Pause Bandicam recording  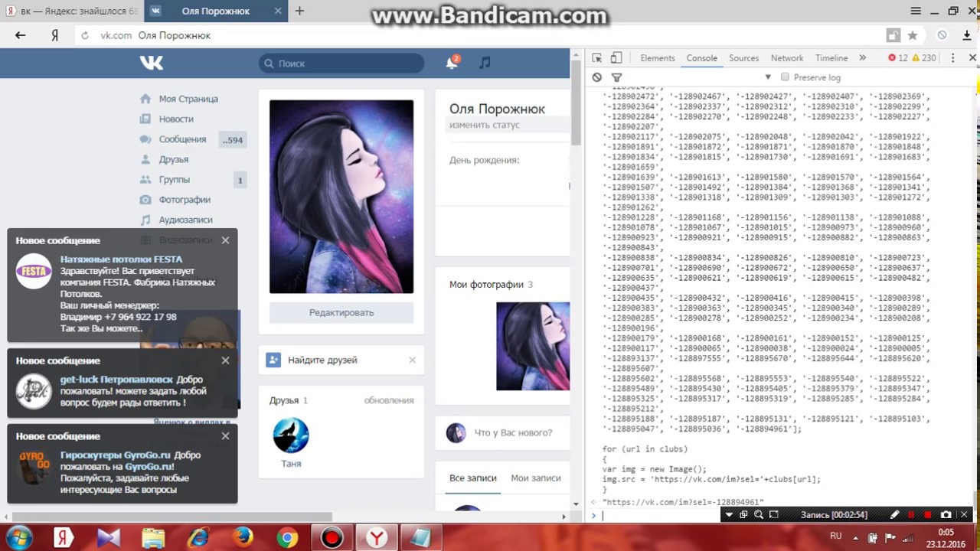click(911, 515)
